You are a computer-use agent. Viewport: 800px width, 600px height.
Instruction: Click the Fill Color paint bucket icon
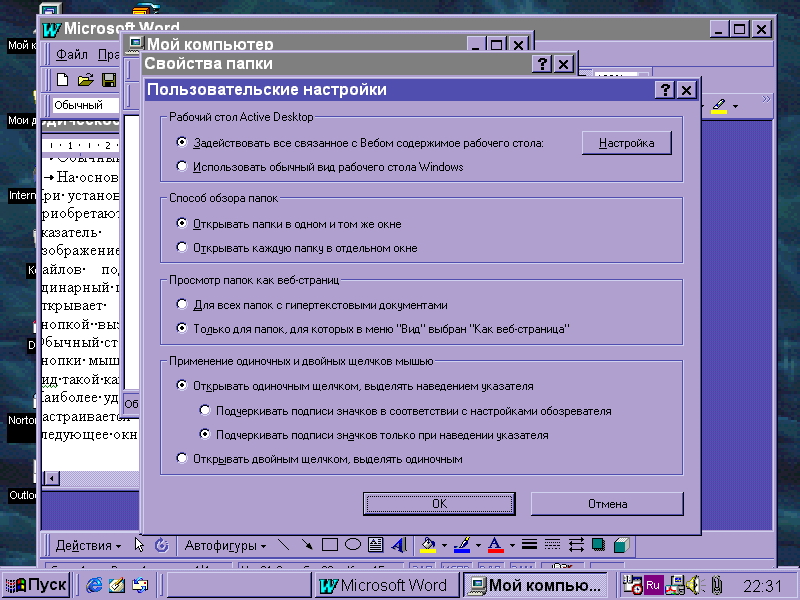(428, 545)
